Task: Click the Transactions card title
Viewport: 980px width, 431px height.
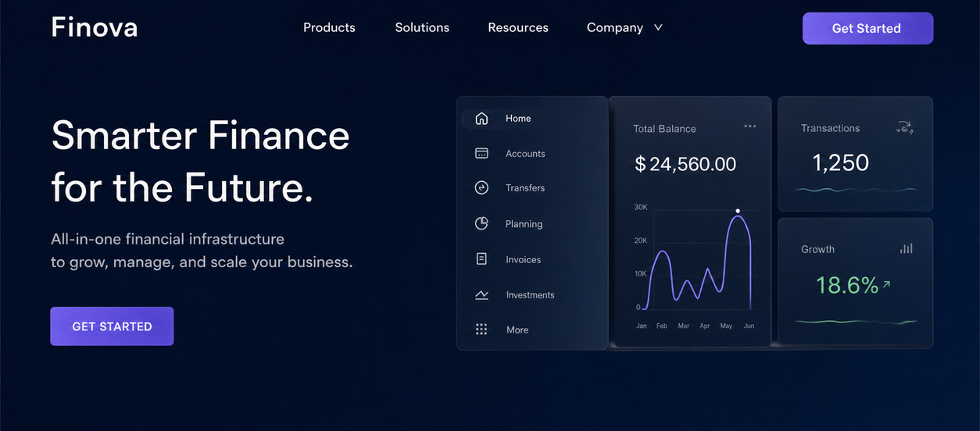Action: 830,128
